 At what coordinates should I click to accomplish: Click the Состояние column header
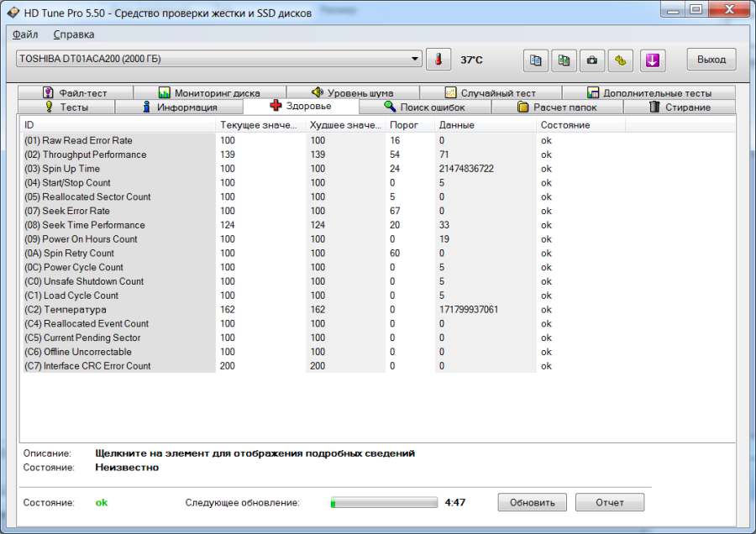(580, 125)
